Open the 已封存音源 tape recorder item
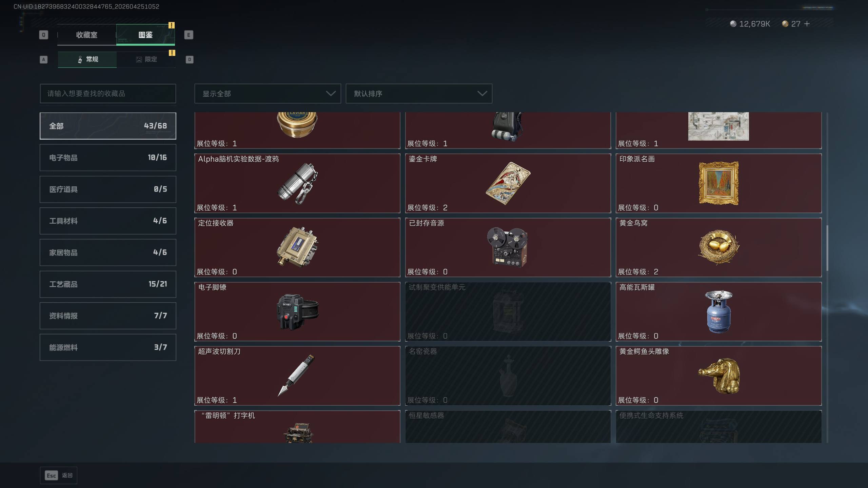 tap(508, 247)
